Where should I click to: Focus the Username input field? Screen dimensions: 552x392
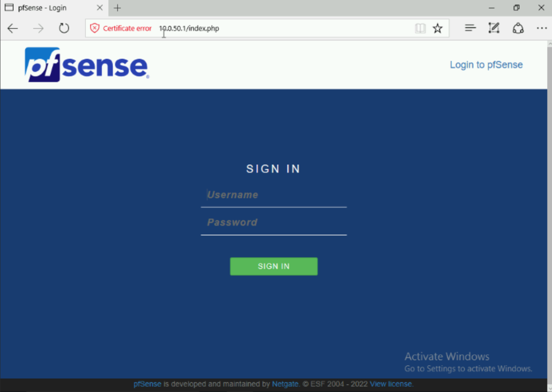pyautogui.click(x=274, y=195)
